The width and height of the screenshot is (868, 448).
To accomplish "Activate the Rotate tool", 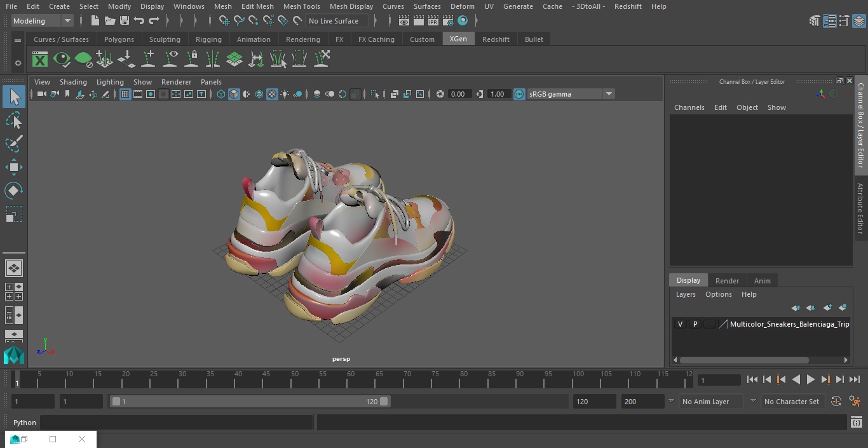I will [13, 191].
